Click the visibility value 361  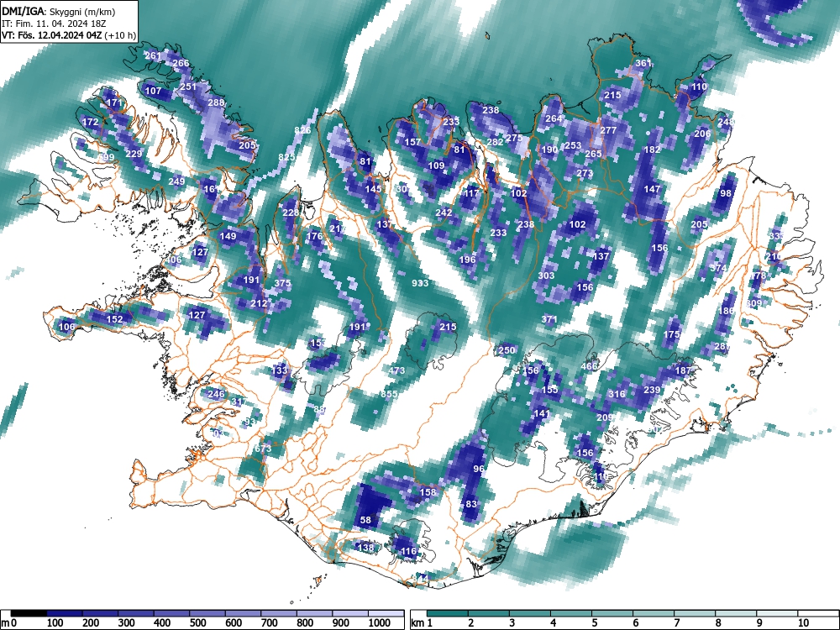[643, 63]
